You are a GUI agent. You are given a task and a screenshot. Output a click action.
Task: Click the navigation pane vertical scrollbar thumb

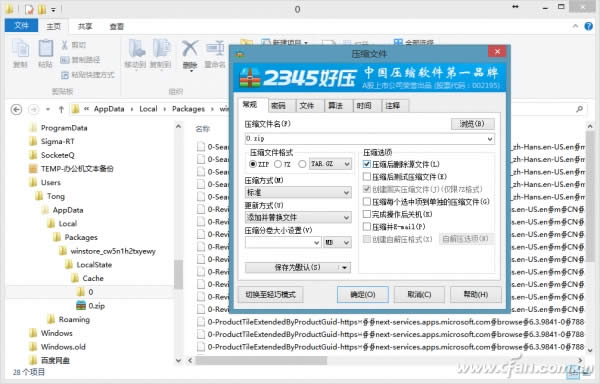tap(178, 274)
